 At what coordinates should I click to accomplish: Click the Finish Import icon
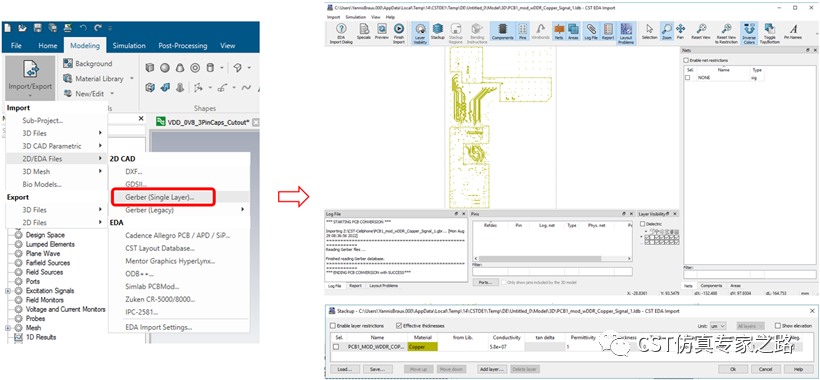pyautogui.click(x=398, y=33)
